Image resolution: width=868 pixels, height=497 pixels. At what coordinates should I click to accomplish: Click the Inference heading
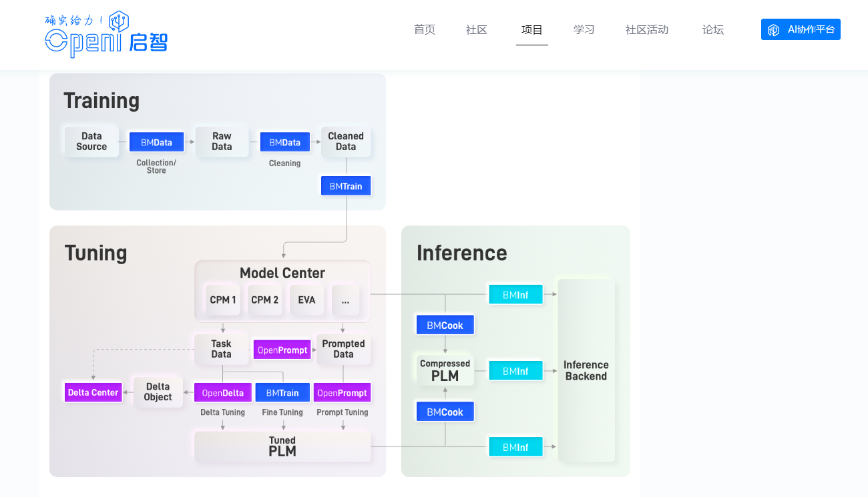[462, 253]
